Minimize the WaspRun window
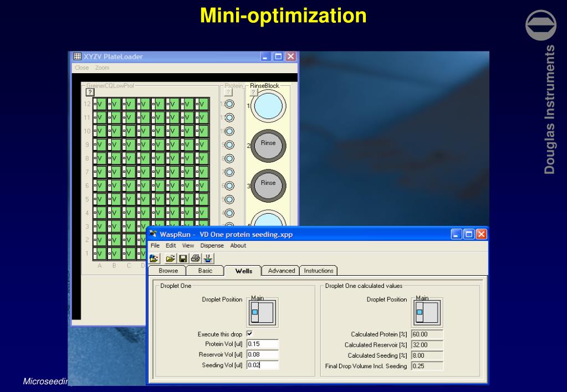The width and height of the screenshot is (567, 392). coord(456,234)
